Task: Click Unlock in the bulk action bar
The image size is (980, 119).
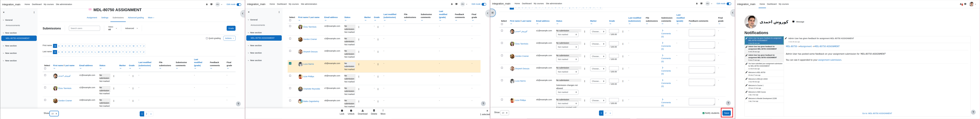Action: [x=351, y=112]
